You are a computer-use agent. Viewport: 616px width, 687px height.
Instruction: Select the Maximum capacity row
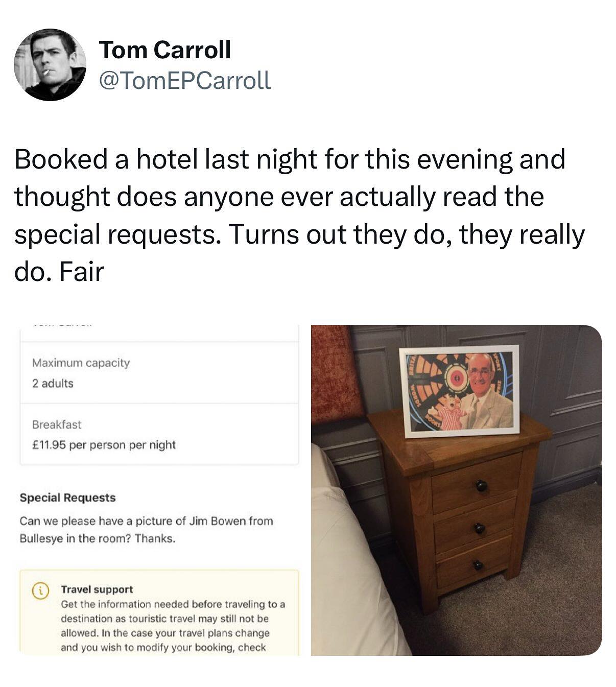tap(159, 373)
